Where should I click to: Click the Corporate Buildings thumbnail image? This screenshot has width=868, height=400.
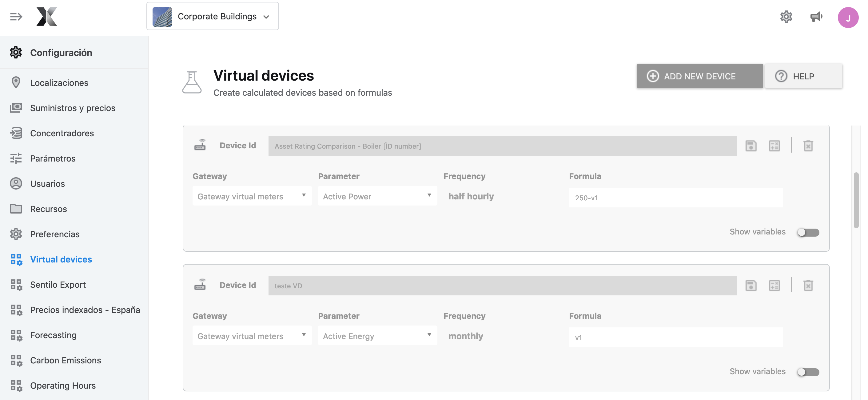(x=162, y=17)
